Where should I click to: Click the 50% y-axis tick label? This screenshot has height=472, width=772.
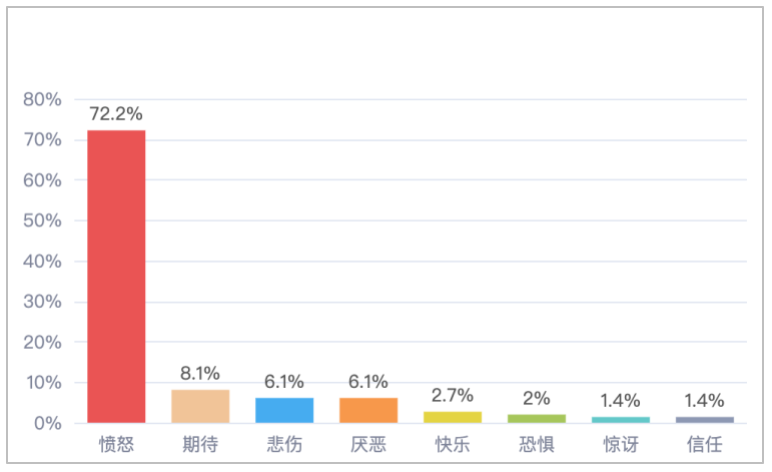click(x=43, y=221)
